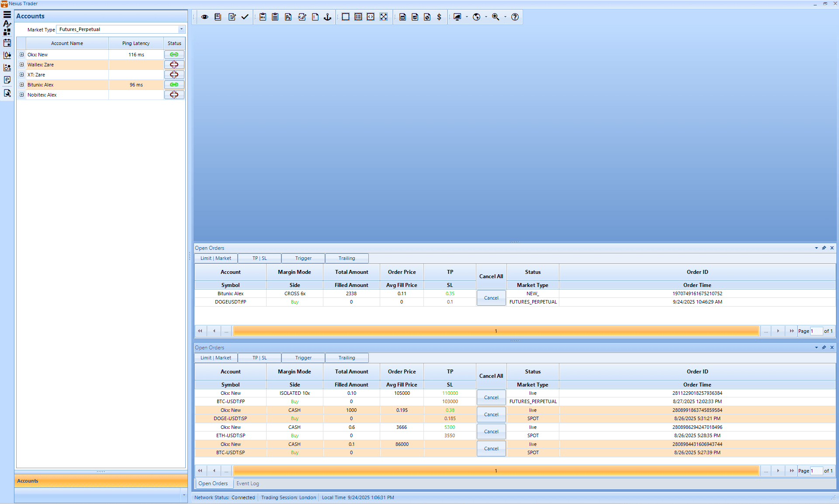The width and height of the screenshot is (839, 504).
Task: Expand the Bitunix: Alex account row
Action: click(x=21, y=85)
